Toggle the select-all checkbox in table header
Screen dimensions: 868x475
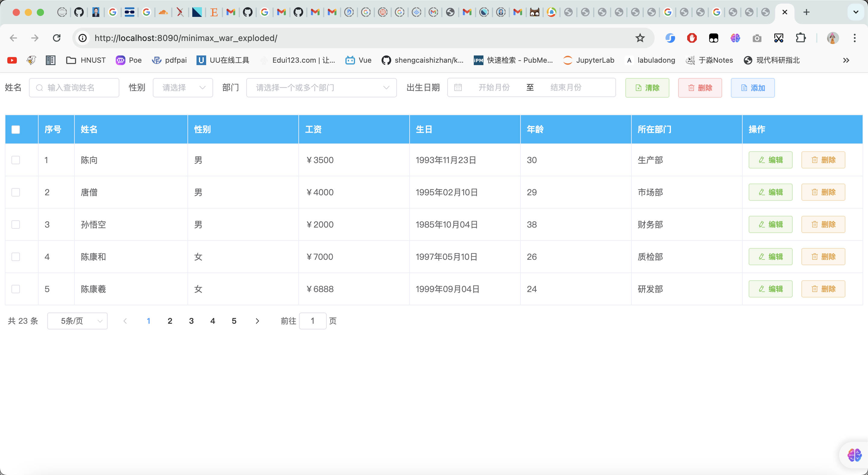[x=16, y=129]
